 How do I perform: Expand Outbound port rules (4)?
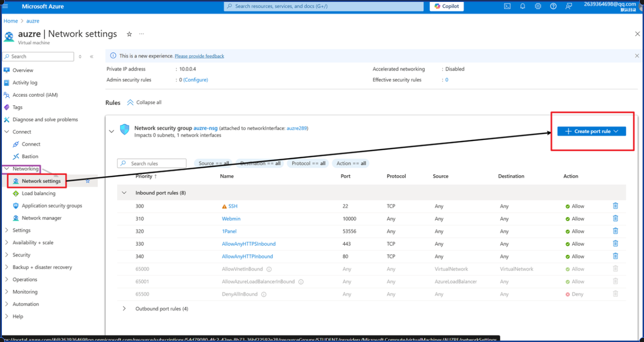tap(124, 309)
